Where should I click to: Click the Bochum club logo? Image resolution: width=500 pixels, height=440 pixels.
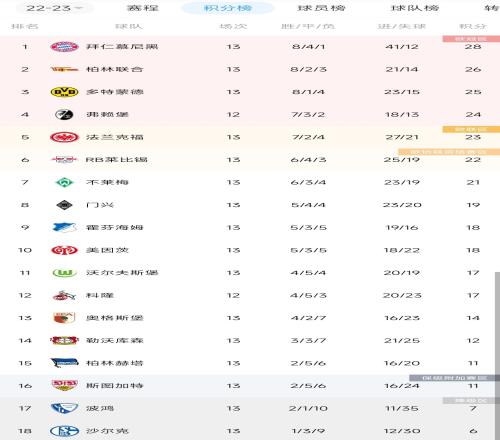64,408
